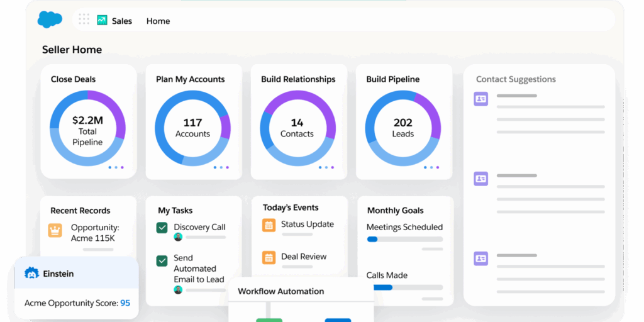Screen dimensions: 644x322
Task: Click the 117 Accounts donut chart
Action: pyautogui.click(x=192, y=128)
